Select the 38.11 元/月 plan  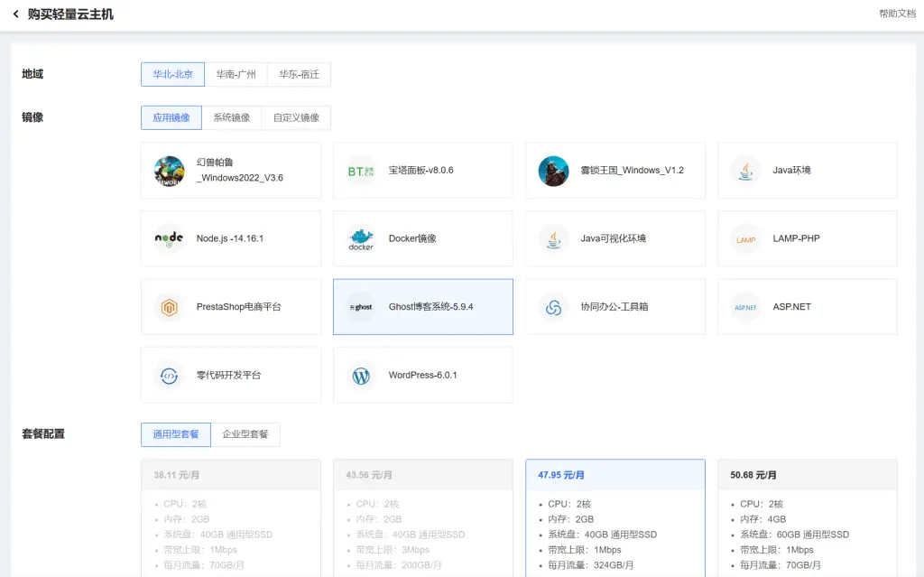tap(231, 518)
